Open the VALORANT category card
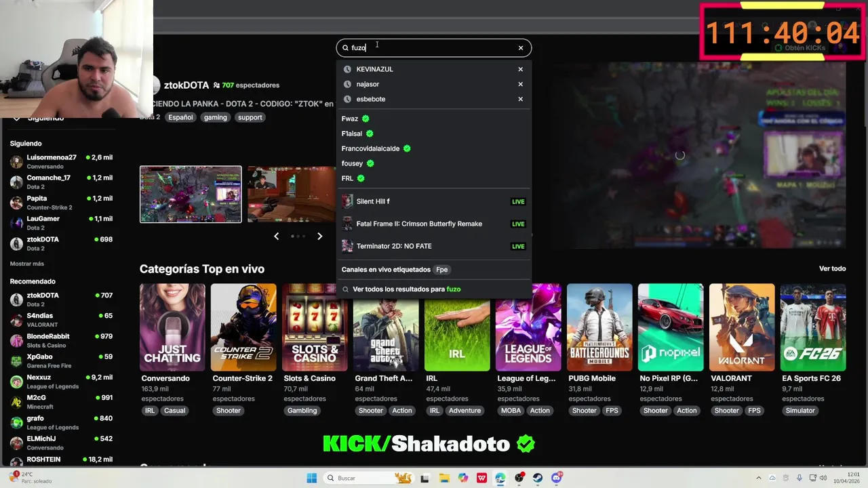Viewport: 868px width, 488px height. click(x=742, y=327)
